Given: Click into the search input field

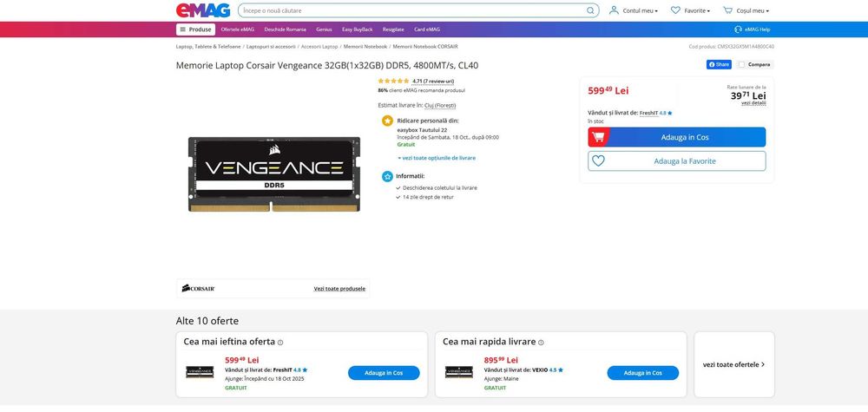Looking at the screenshot, I should coord(412,10).
